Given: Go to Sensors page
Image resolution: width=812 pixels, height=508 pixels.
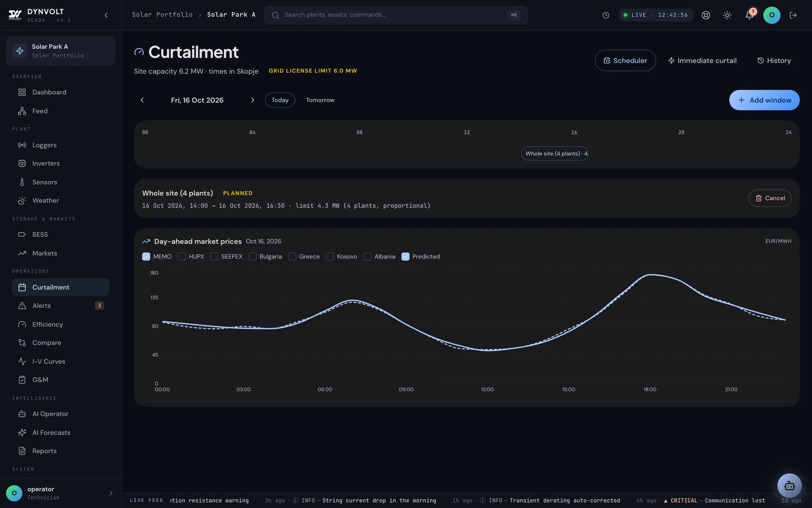Looking at the screenshot, I should point(61,182).
